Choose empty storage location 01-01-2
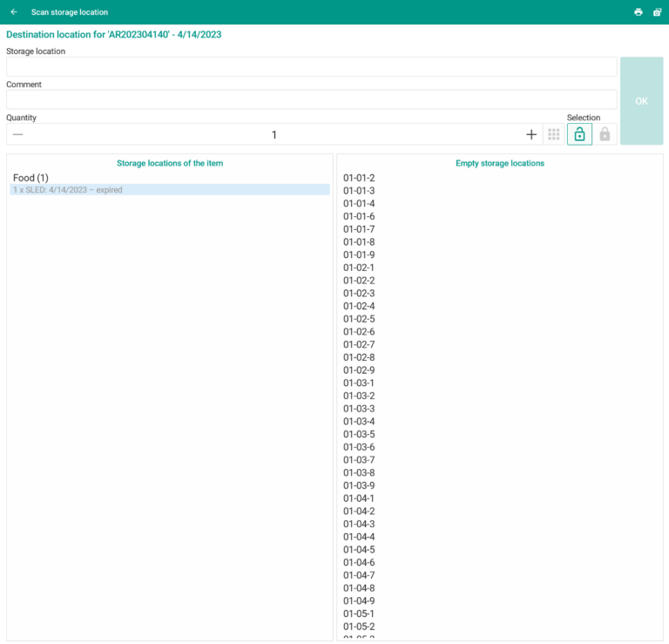Viewport: 669px width, 644px height. pos(359,178)
